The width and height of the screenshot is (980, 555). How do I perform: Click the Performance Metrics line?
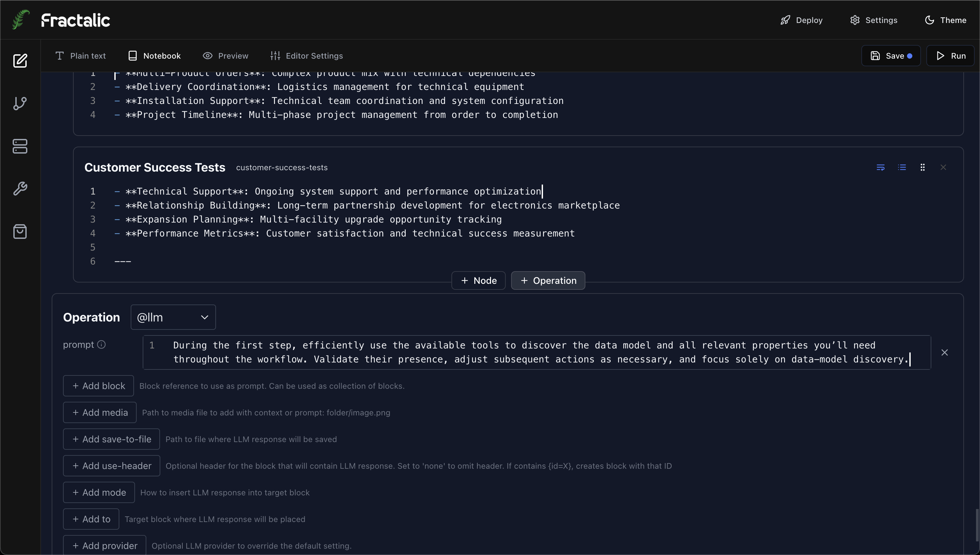pos(345,233)
